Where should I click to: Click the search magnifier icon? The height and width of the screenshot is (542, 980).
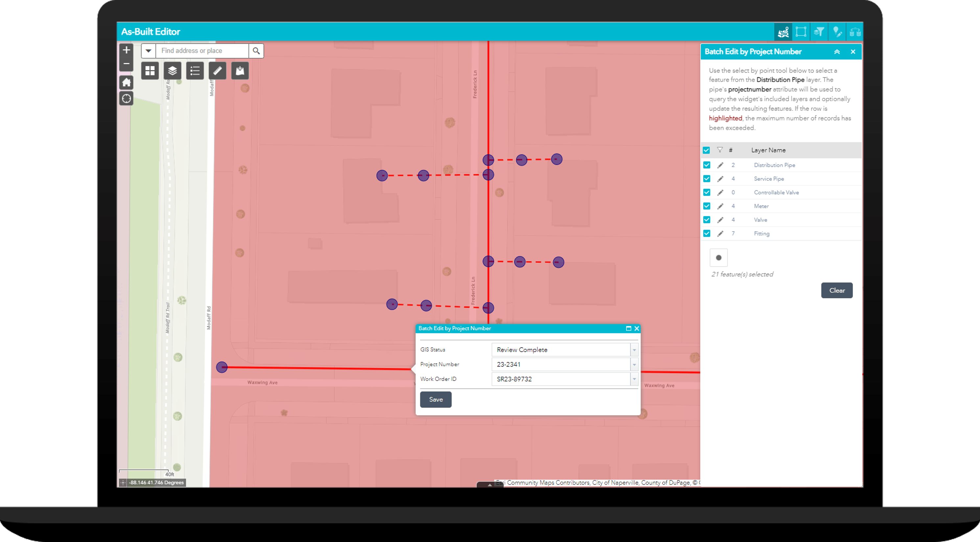pyautogui.click(x=256, y=51)
